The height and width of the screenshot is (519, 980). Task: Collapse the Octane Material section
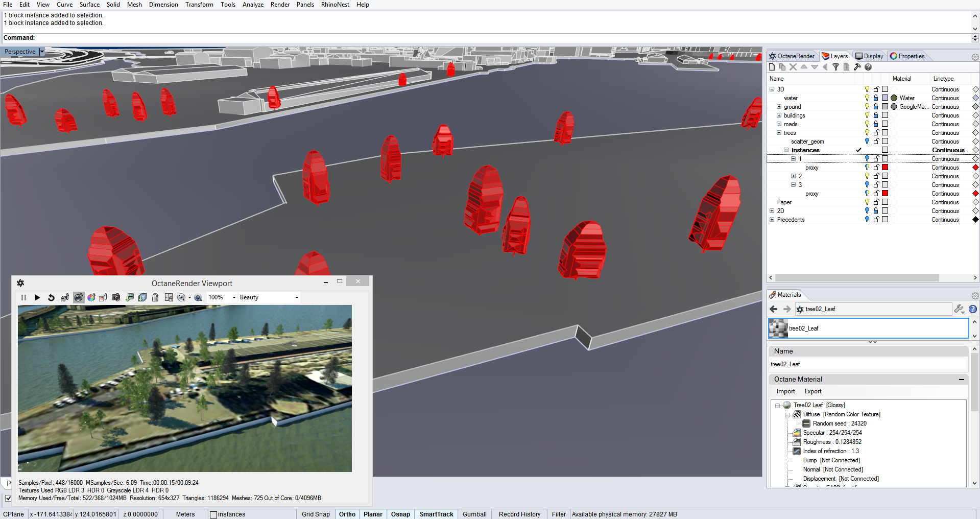(962, 380)
